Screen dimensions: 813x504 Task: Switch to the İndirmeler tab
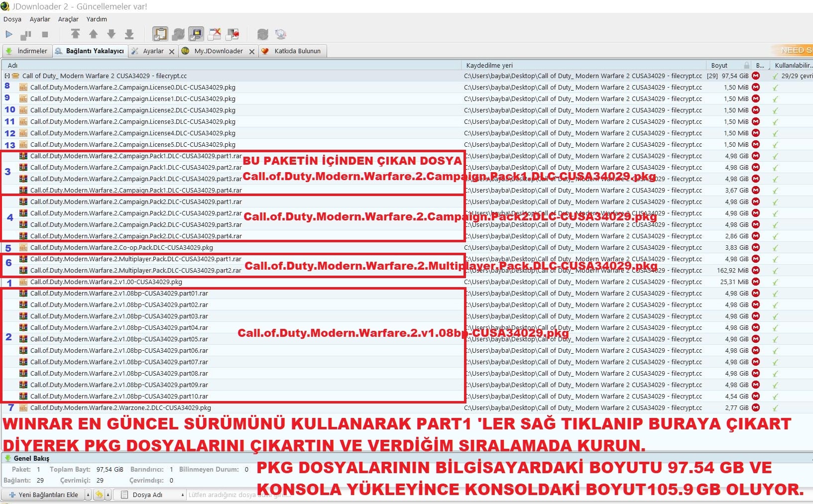[28, 51]
